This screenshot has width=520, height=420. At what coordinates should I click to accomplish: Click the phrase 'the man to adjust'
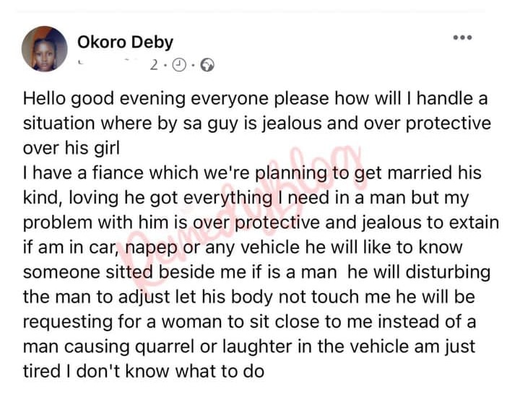pos(97,297)
